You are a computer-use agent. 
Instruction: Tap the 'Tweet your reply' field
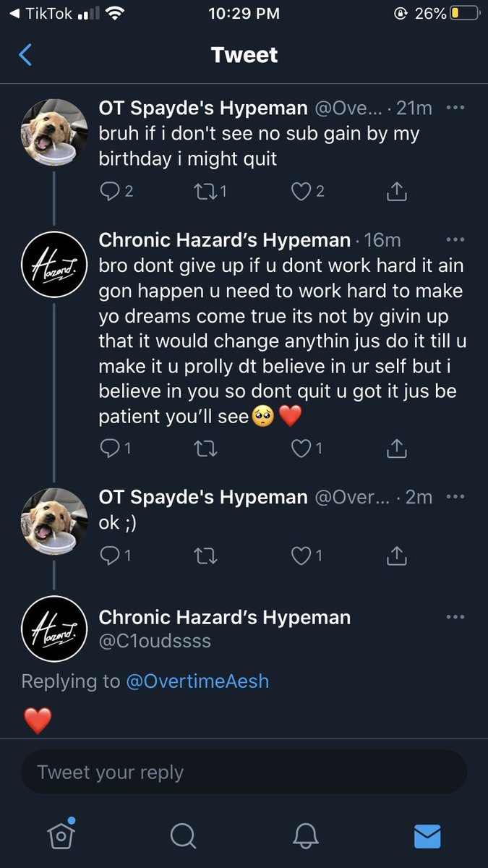(x=244, y=772)
